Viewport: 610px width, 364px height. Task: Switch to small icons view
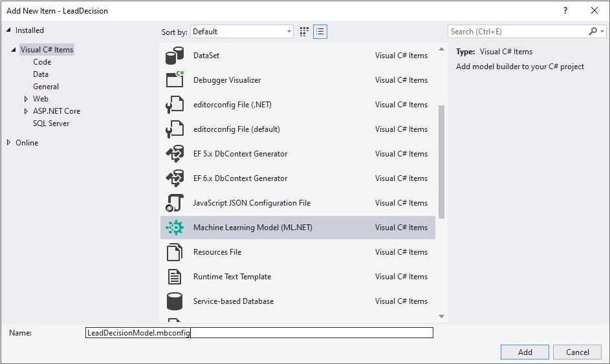tap(305, 32)
